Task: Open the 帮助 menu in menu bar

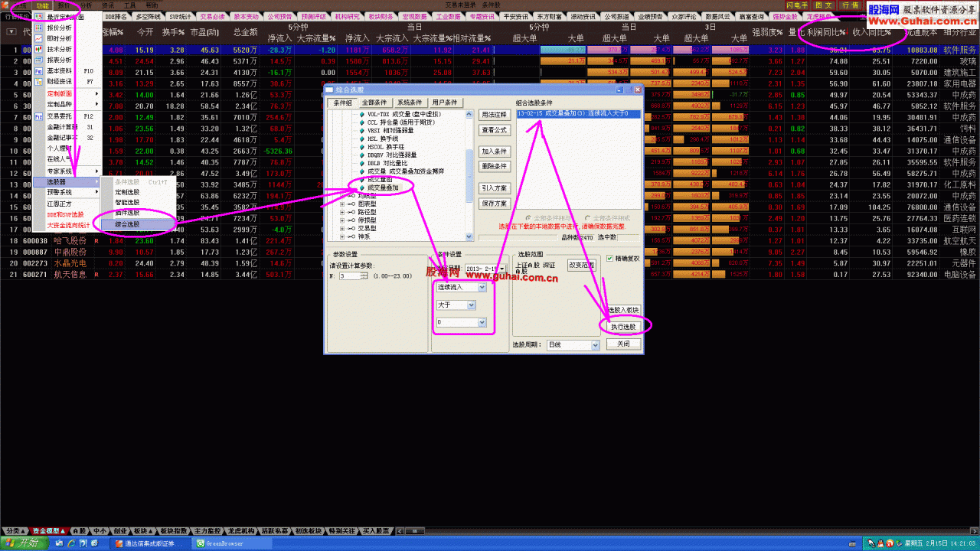Action: click(152, 5)
